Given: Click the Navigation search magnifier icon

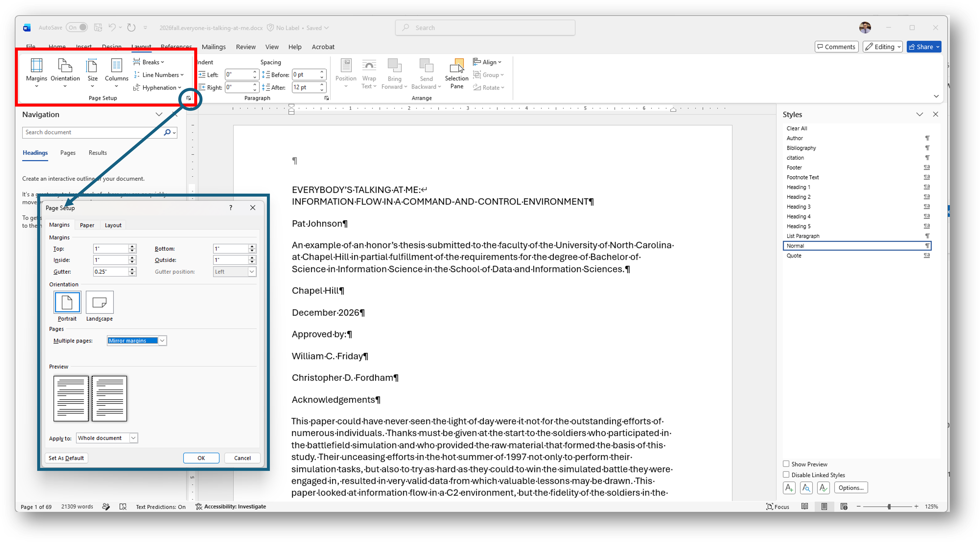Looking at the screenshot, I should point(167,132).
